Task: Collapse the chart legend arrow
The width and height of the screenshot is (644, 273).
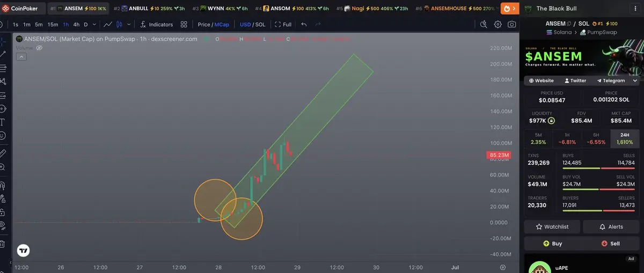Action: [21, 56]
